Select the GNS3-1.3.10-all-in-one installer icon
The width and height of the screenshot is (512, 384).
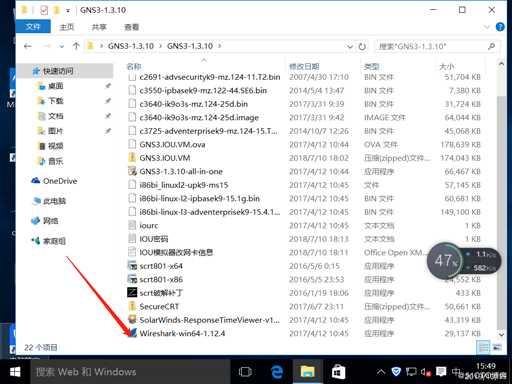(x=132, y=171)
